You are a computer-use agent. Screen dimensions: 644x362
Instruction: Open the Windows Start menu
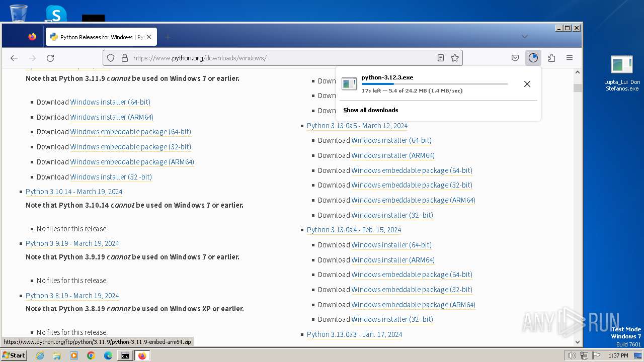point(14,355)
